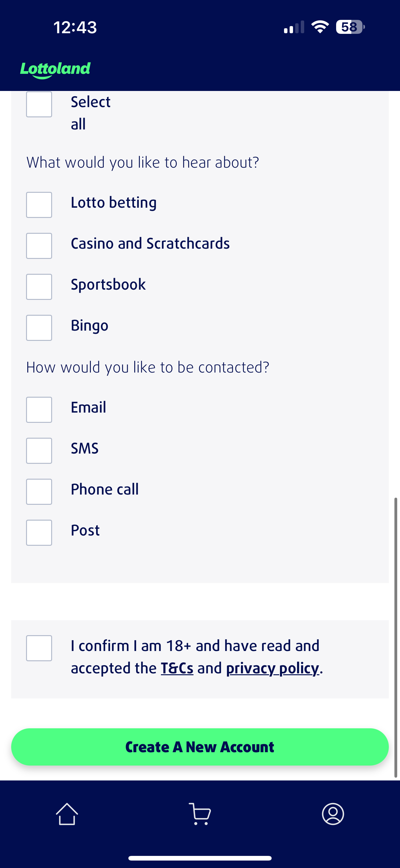
Task: Tap the battery indicator icon
Action: pos(350,27)
